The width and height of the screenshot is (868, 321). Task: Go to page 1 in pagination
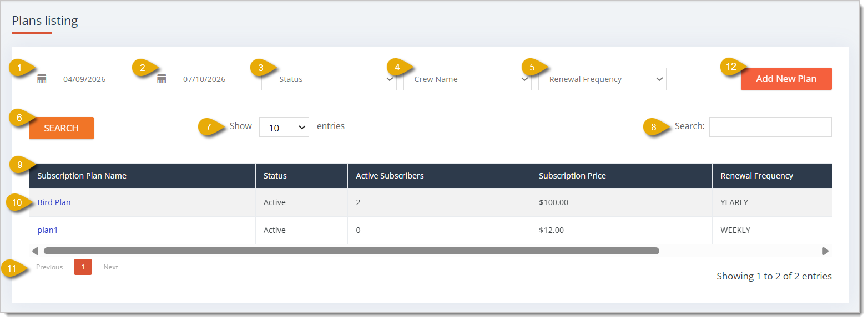[x=83, y=267]
